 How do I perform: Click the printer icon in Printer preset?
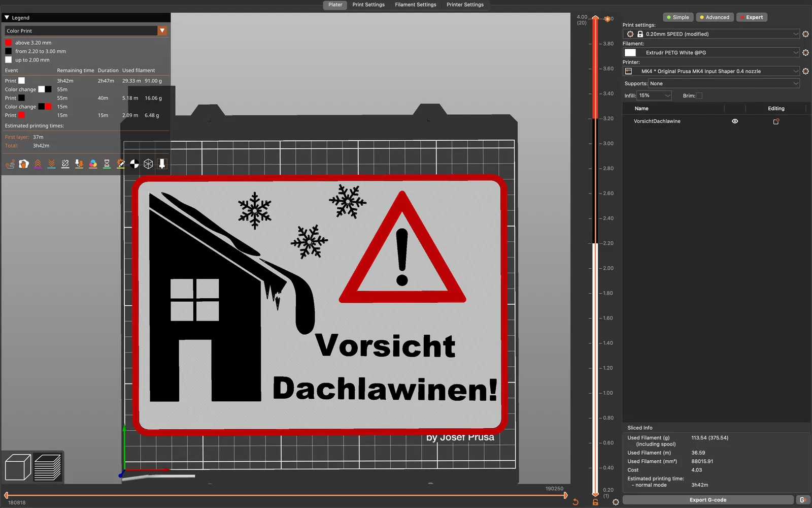629,71
